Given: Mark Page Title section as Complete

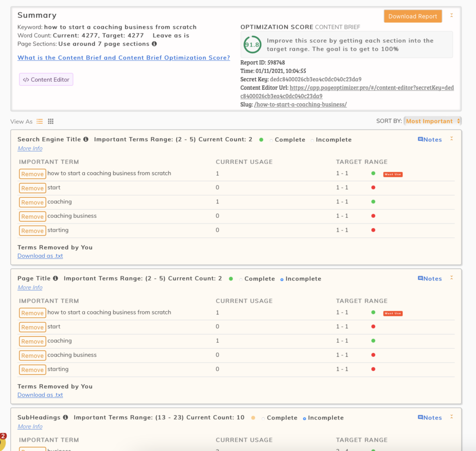Looking at the screenshot, I should click(x=241, y=279).
